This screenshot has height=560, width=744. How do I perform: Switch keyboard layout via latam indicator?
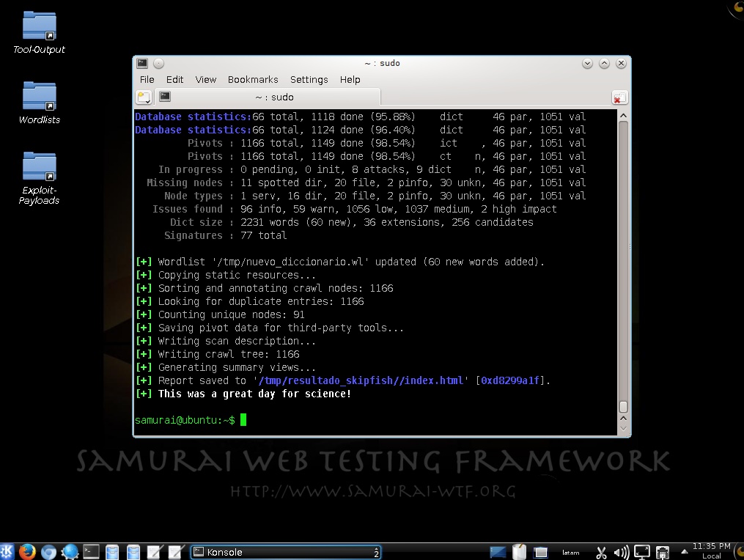click(x=571, y=553)
